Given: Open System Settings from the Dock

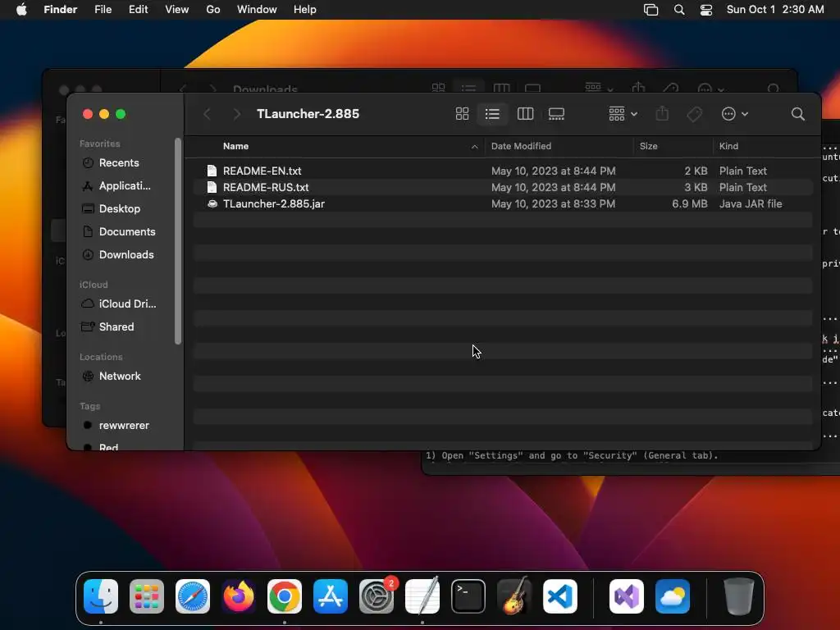Looking at the screenshot, I should pyautogui.click(x=377, y=596).
